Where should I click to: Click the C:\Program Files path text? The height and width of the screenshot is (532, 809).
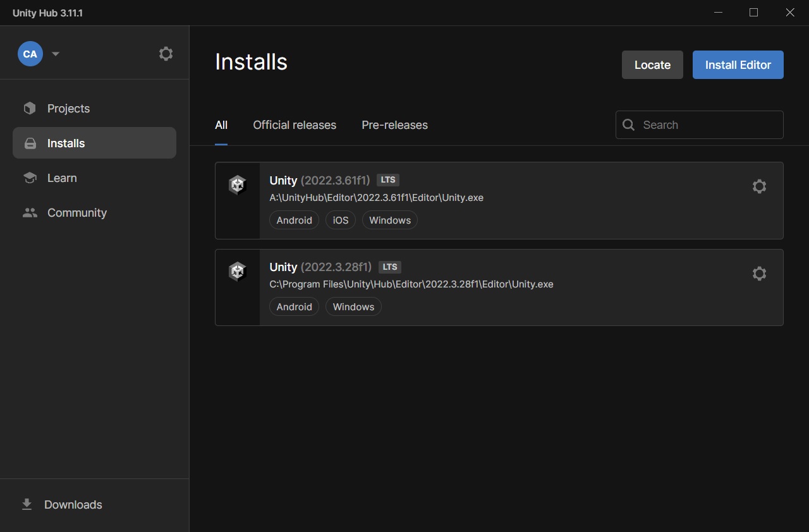tap(411, 284)
